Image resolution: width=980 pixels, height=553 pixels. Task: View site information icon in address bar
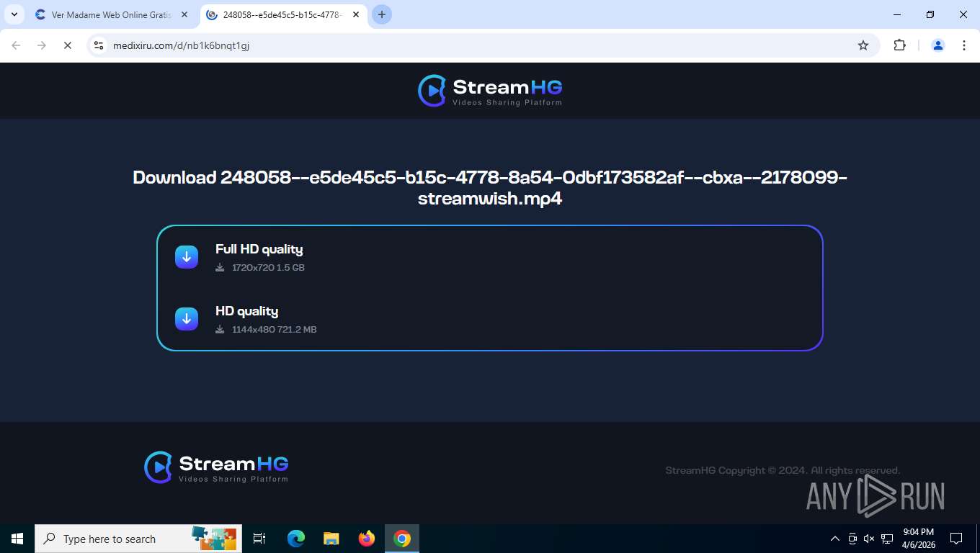point(99,45)
